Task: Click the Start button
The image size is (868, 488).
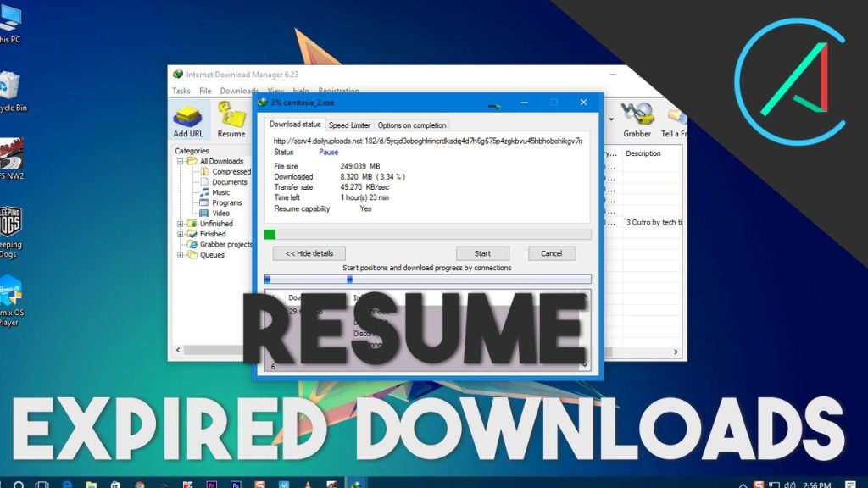Action: click(x=482, y=253)
